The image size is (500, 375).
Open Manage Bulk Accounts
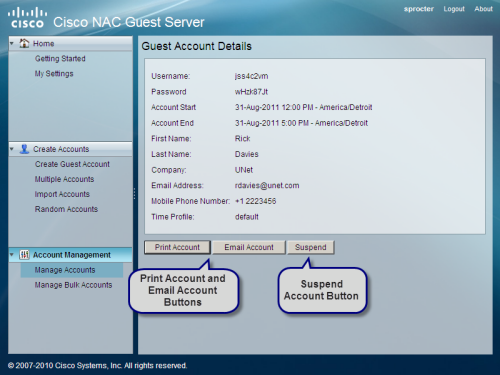point(73,285)
